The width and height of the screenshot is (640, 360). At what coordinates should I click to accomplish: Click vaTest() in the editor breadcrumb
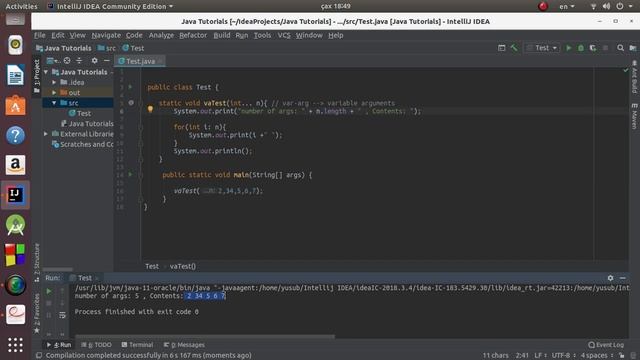click(182, 266)
